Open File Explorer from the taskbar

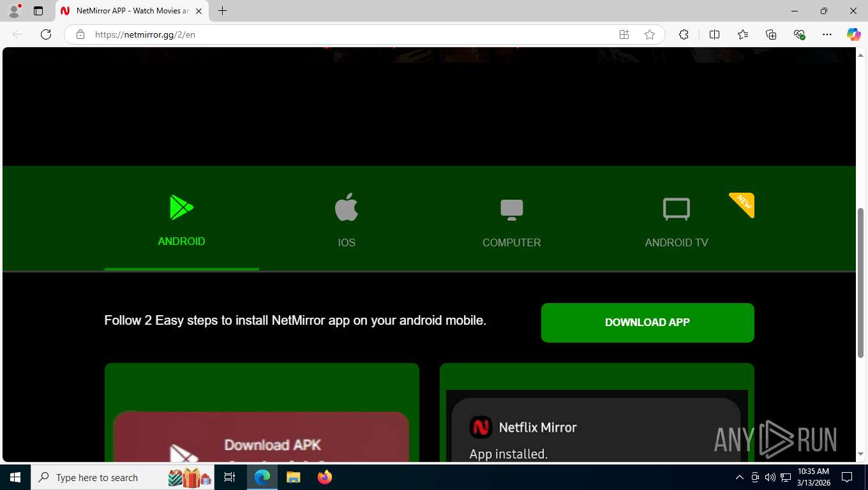pyautogui.click(x=294, y=477)
